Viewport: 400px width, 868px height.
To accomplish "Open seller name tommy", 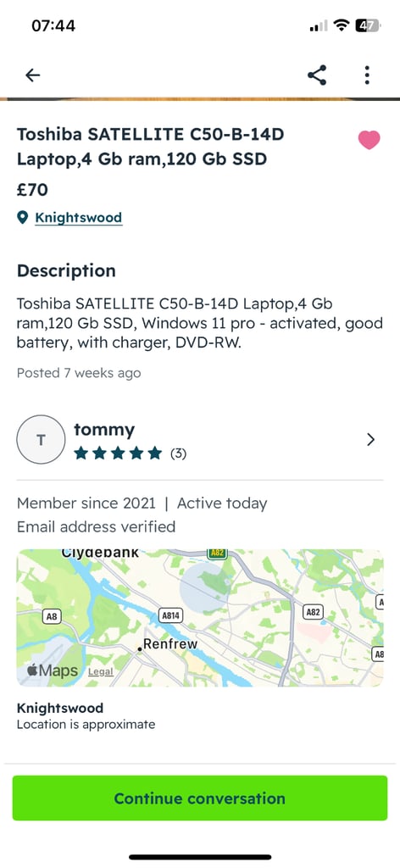I will pyautogui.click(x=104, y=430).
